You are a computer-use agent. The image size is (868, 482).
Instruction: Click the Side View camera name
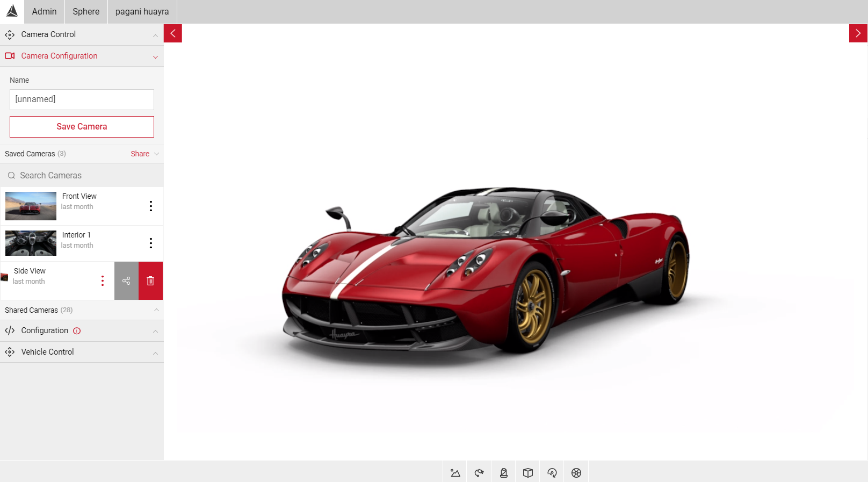click(30, 271)
